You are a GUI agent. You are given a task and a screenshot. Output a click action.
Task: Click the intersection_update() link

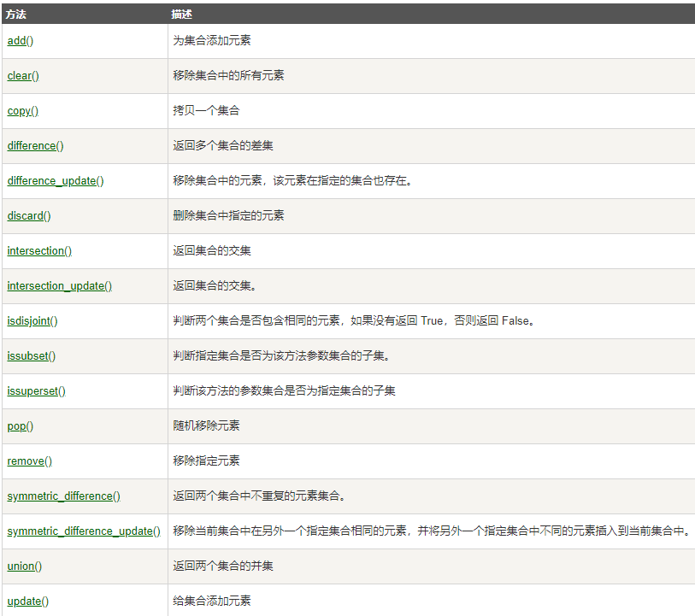point(59,286)
